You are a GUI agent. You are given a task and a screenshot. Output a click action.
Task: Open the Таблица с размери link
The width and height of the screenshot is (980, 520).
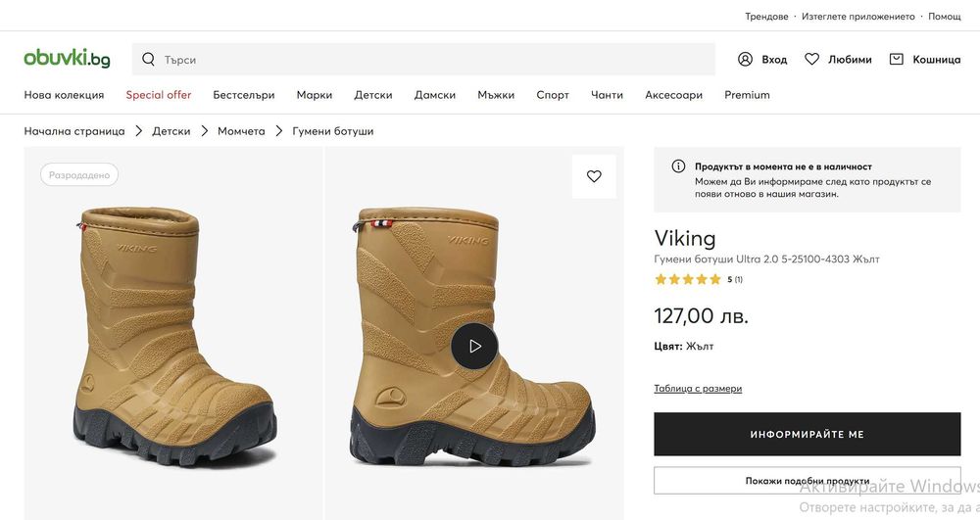click(698, 389)
